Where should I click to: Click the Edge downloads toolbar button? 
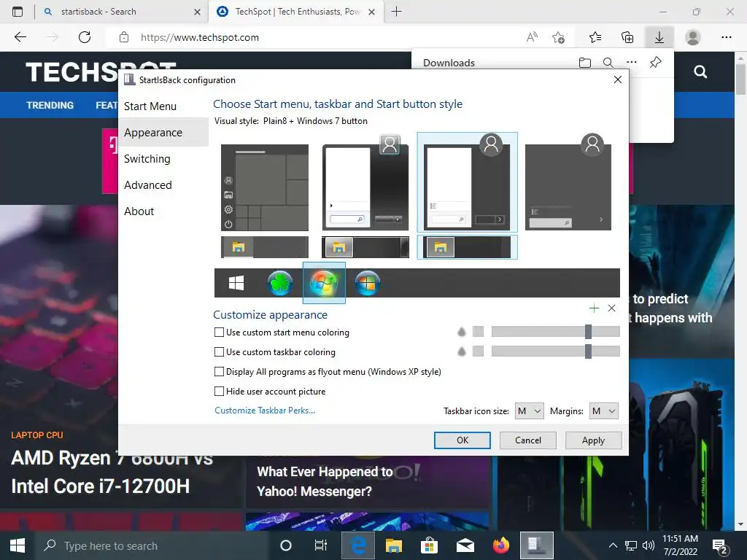click(659, 37)
